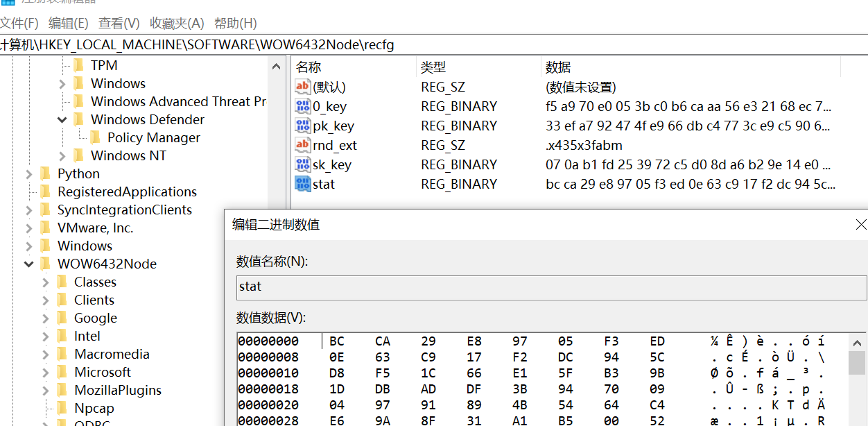Expand the Python key

29,174
